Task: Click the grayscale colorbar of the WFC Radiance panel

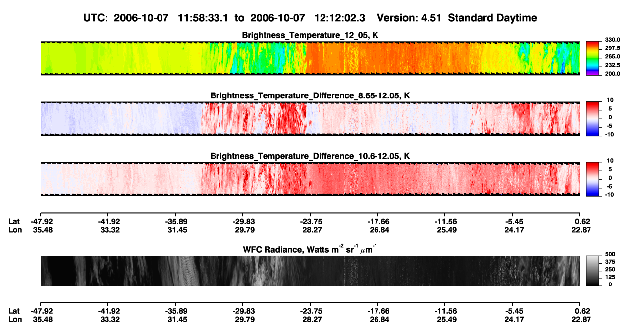Action: point(593,271)
